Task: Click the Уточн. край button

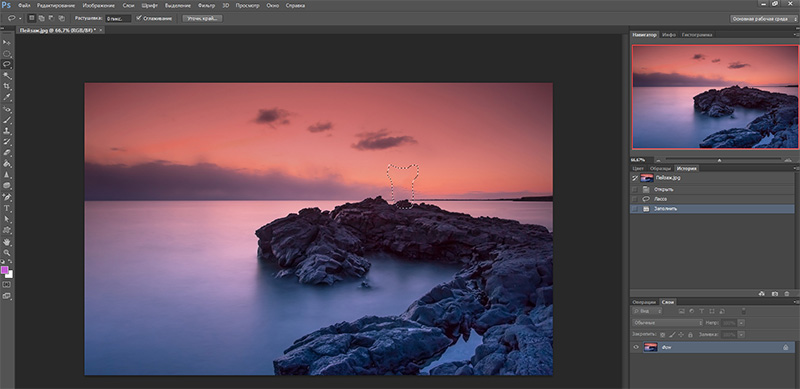Action: (x=203, y=18)
